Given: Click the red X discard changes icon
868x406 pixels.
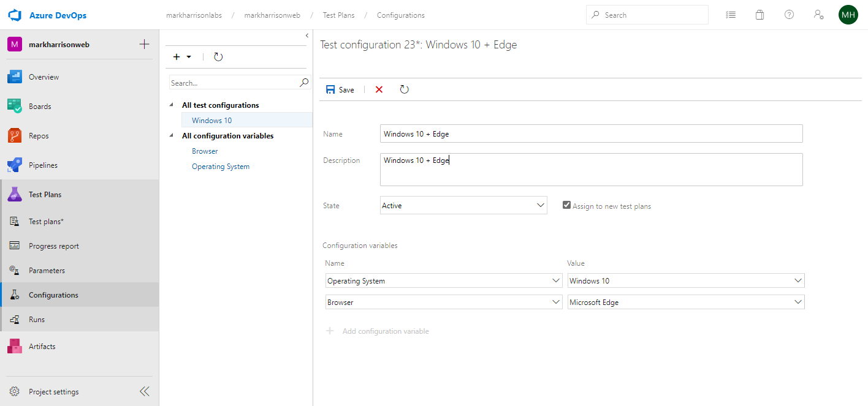Looking at the screenshot, I should pyautogui.click(x=379, y=89).
